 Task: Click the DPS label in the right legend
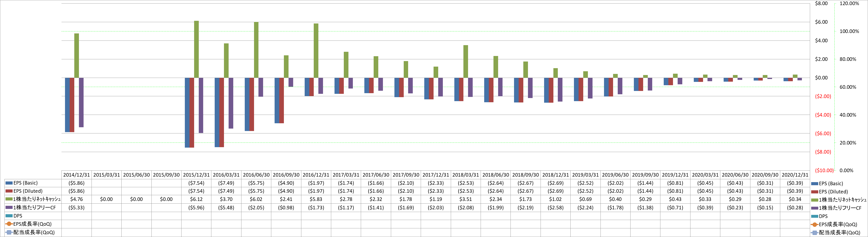coord(823,216)
